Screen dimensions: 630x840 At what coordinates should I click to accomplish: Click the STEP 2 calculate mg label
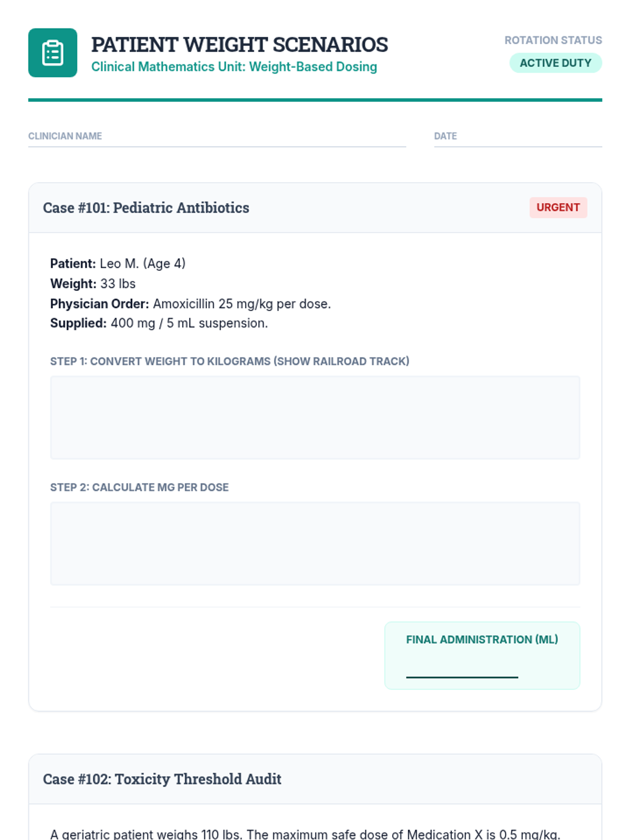click(x=140, y=487)
